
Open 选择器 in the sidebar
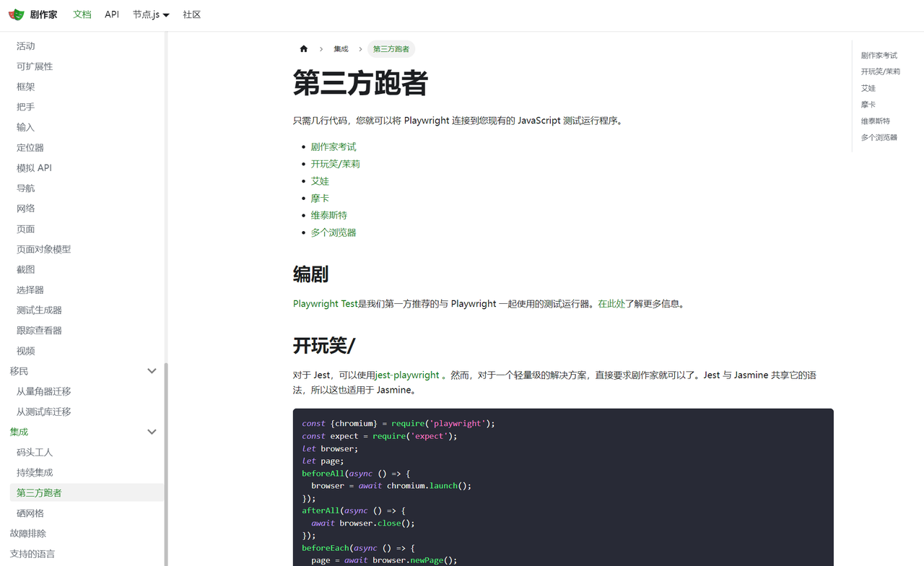tap(30, 289)
